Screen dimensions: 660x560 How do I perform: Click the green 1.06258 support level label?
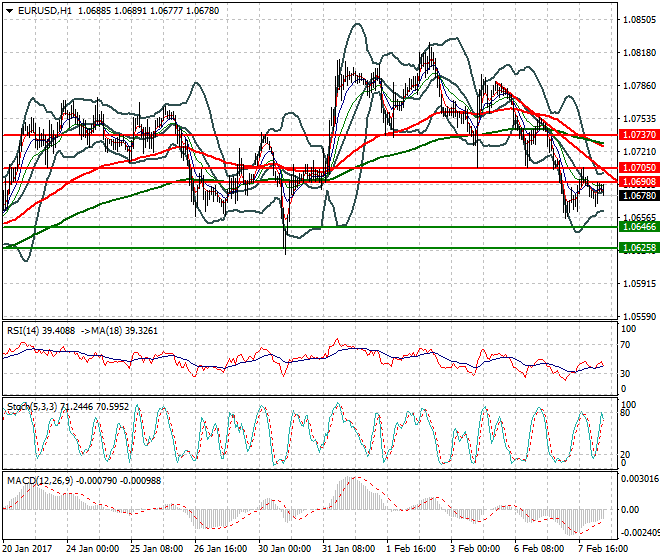point(639,248)
